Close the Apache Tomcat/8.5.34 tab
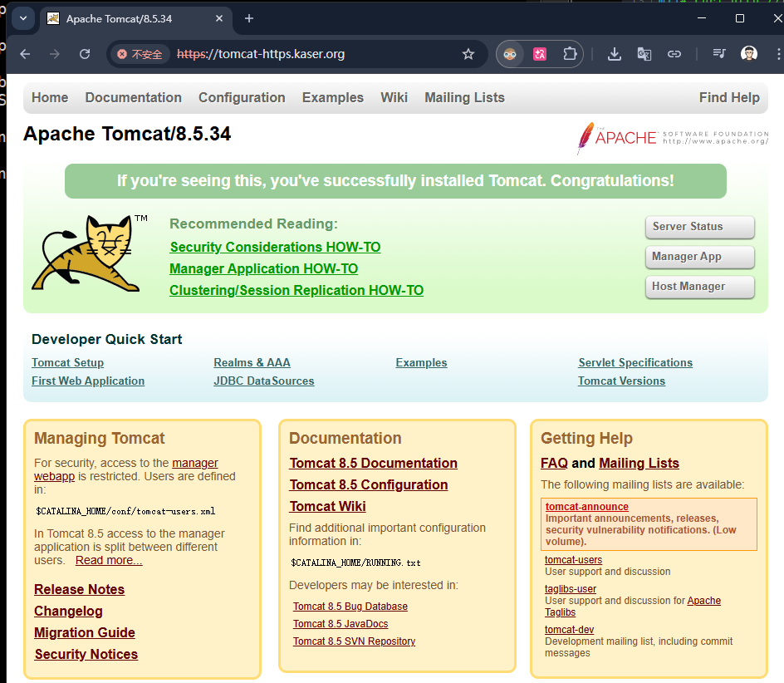Viewport: 784px width, 683px height. (219, 18)
